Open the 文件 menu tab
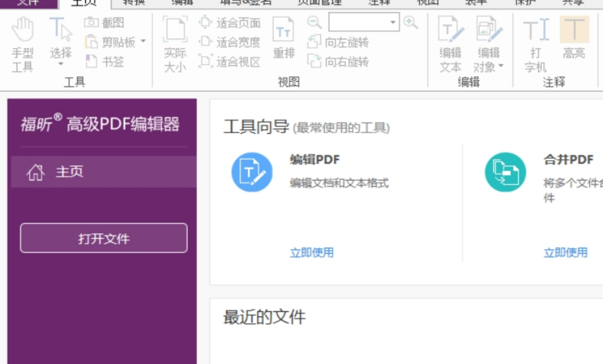The height and width of the screenshot is (364, 603). [28, 3]
